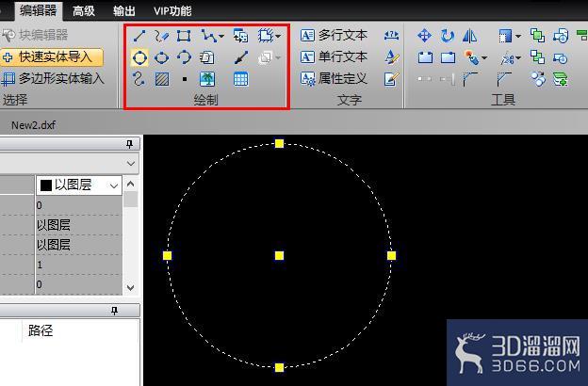Click the 多行文本 button
The image size is (588, 386).
(334, 36)
